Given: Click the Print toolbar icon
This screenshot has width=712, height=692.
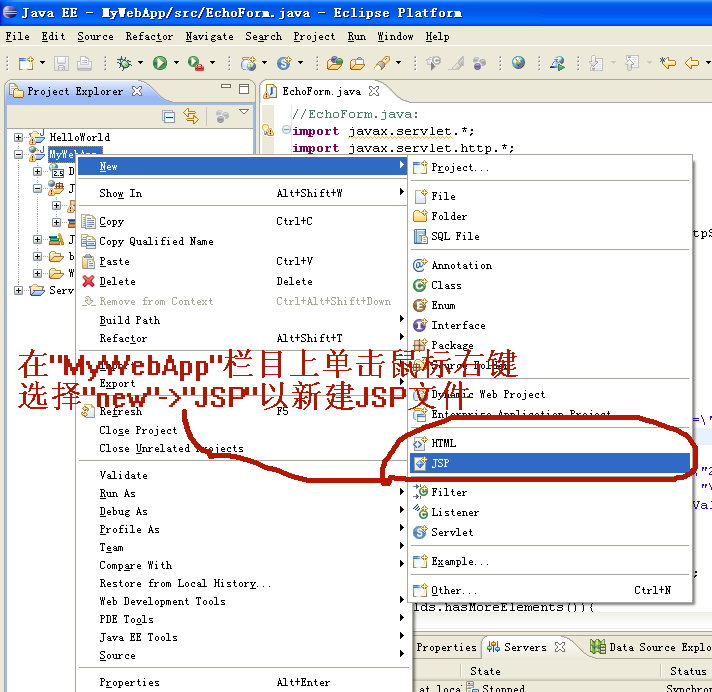Looking at the screenshot, I should pyautogui.click(x=84, y=63).
